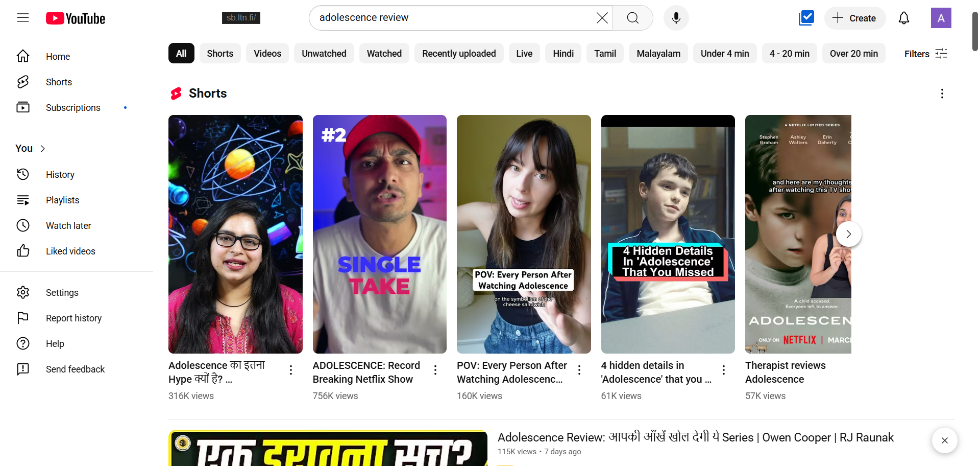Viewport: 980px width, 466px height.
Task: Open the Filters panel
Action: 926,54
